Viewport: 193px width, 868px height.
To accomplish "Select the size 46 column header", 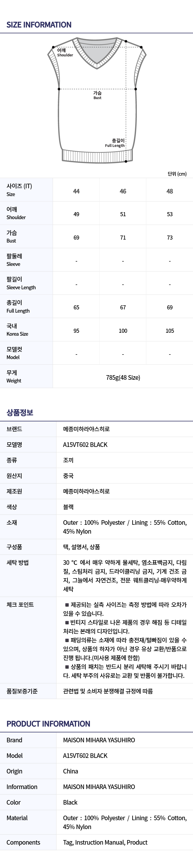I will pos(123,191).
